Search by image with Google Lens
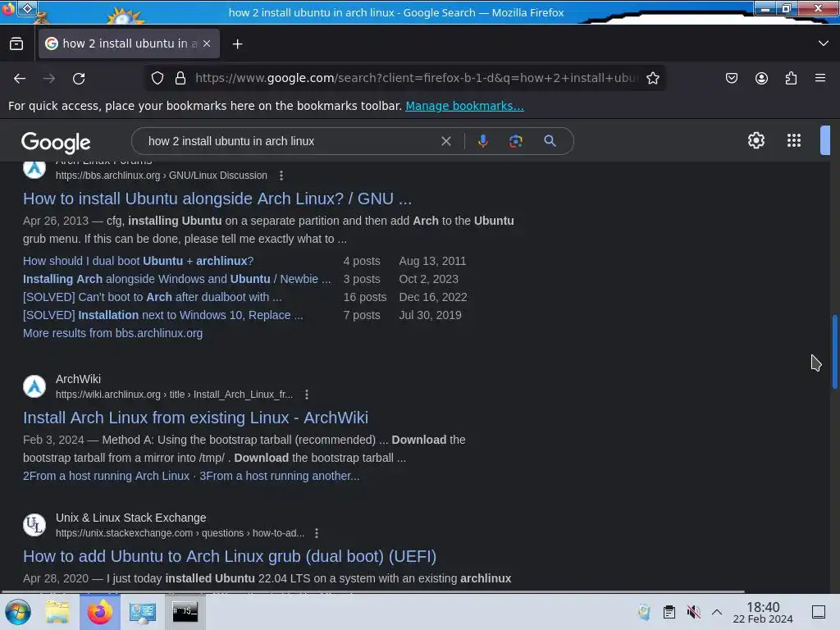840x630 pixels. pyautogui.click(x=515, y=141)
